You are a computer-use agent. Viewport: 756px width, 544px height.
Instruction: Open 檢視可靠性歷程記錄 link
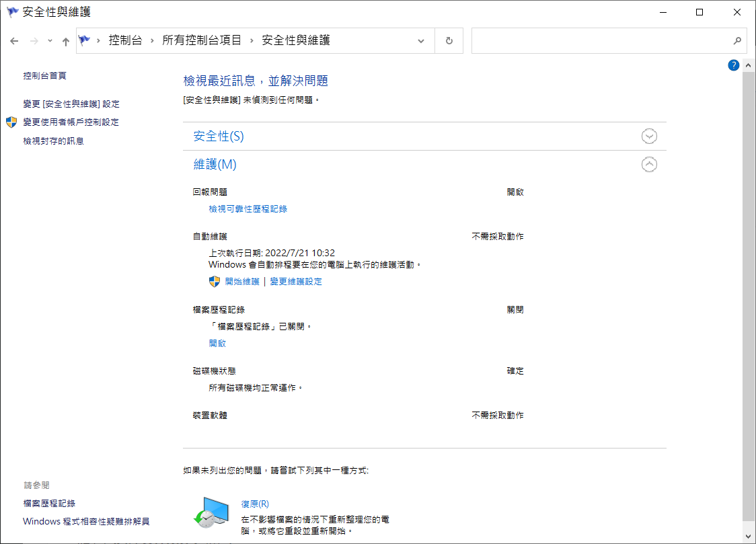coord(248,209)
